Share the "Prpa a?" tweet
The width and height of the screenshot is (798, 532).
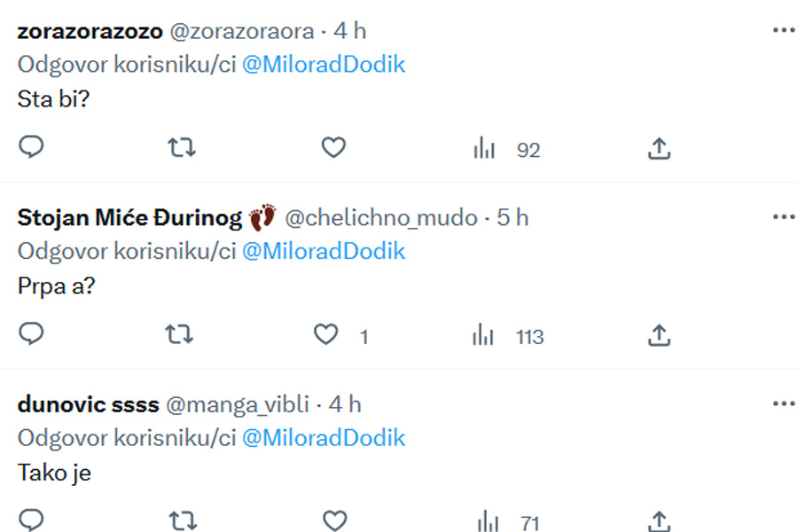(659, 335)
